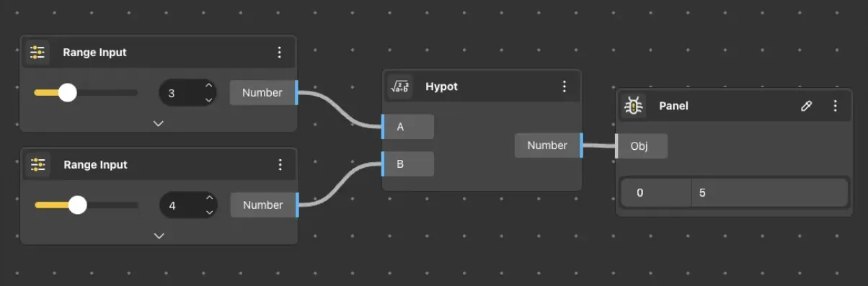Expand the first Range Input with its bottom chevron
Viewport: 868px width, 286px height.
[x=159, y=123]
